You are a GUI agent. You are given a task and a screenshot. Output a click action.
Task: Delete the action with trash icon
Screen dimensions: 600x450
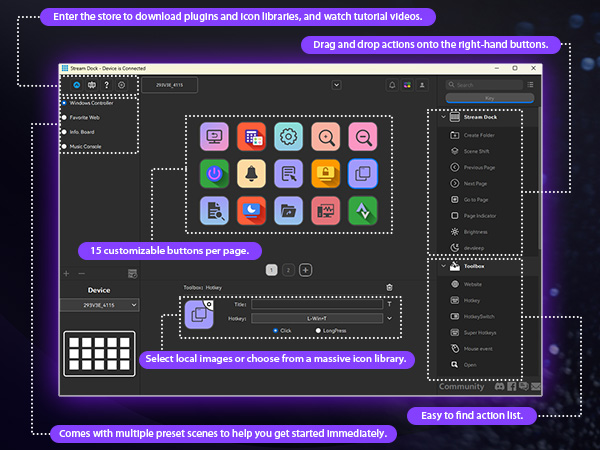(x=389, y=287)
